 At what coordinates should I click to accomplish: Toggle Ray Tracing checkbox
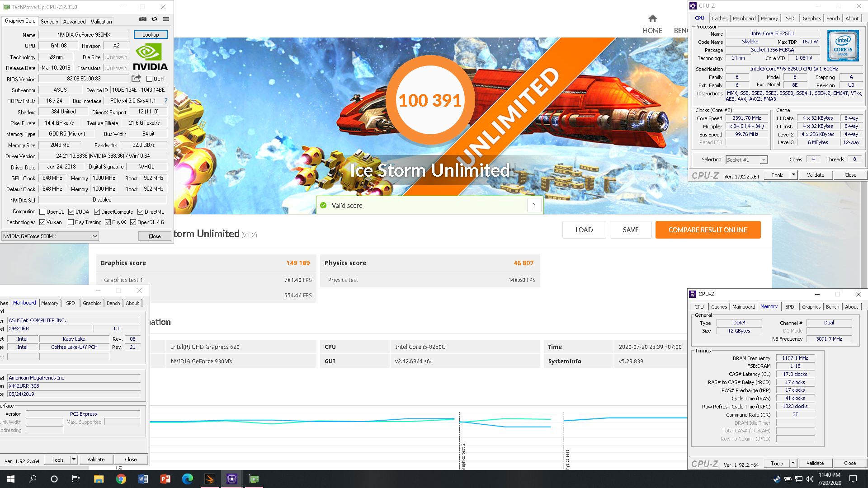point(71,222)
